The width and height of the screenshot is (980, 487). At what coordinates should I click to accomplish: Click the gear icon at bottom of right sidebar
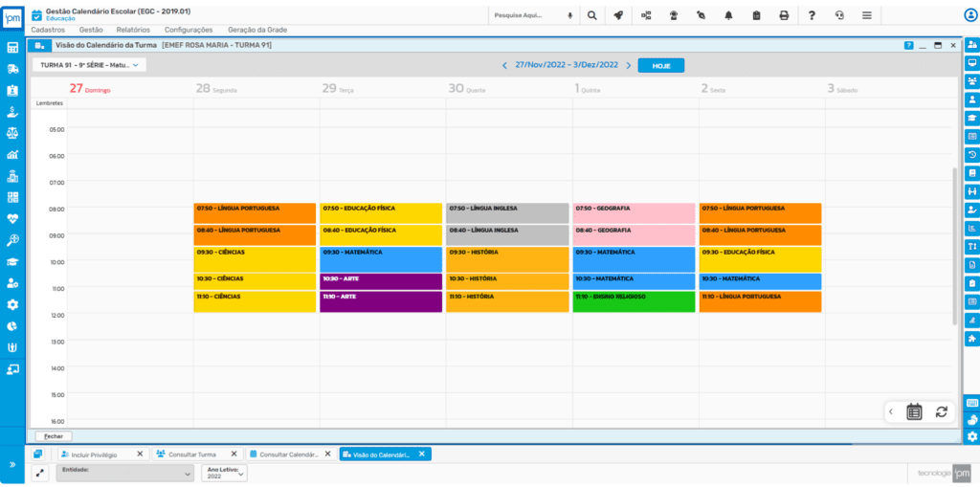click(x=972, y=436)
